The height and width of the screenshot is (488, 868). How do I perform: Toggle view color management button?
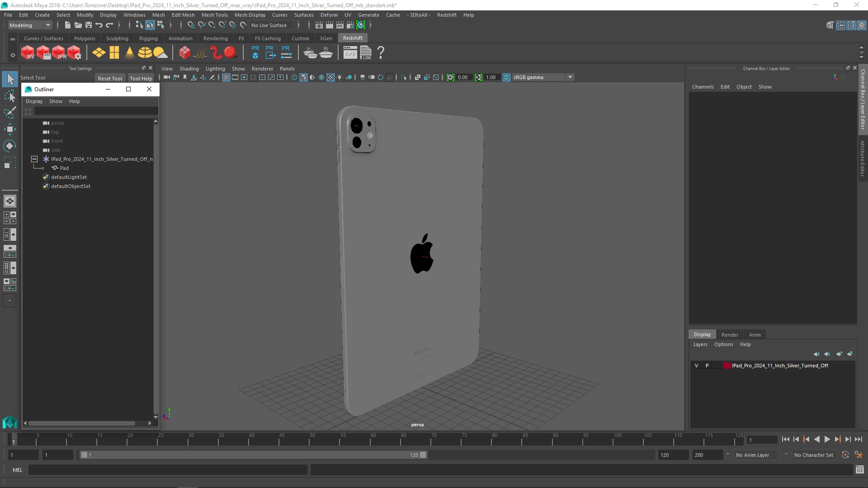[506, 77]
